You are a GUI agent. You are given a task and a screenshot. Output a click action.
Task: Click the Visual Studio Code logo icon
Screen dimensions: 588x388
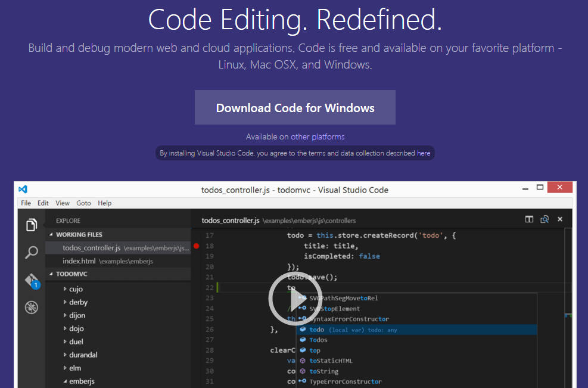point(23,189)
